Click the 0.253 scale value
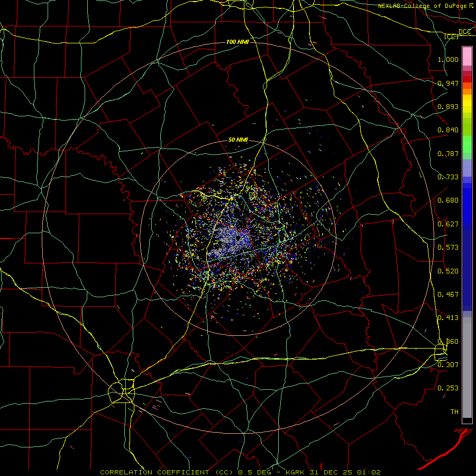Viewport: 476px width, 476px height. tap(448, 388)
